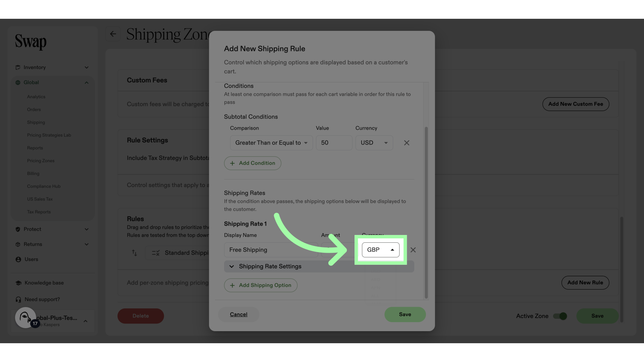Open the store account switcher chevron
This screenshot has height=362, width=644.
pyautogui.click(x=86, y=321)
